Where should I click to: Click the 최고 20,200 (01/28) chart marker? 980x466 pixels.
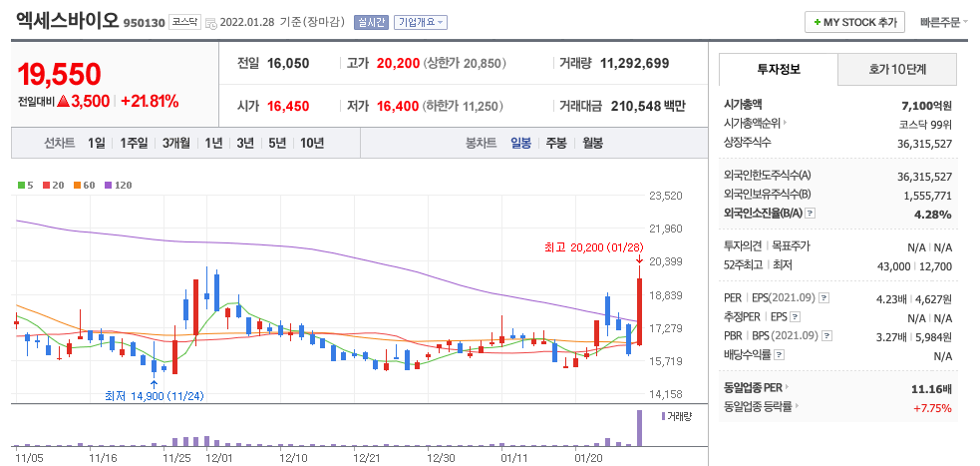[594, 247]
